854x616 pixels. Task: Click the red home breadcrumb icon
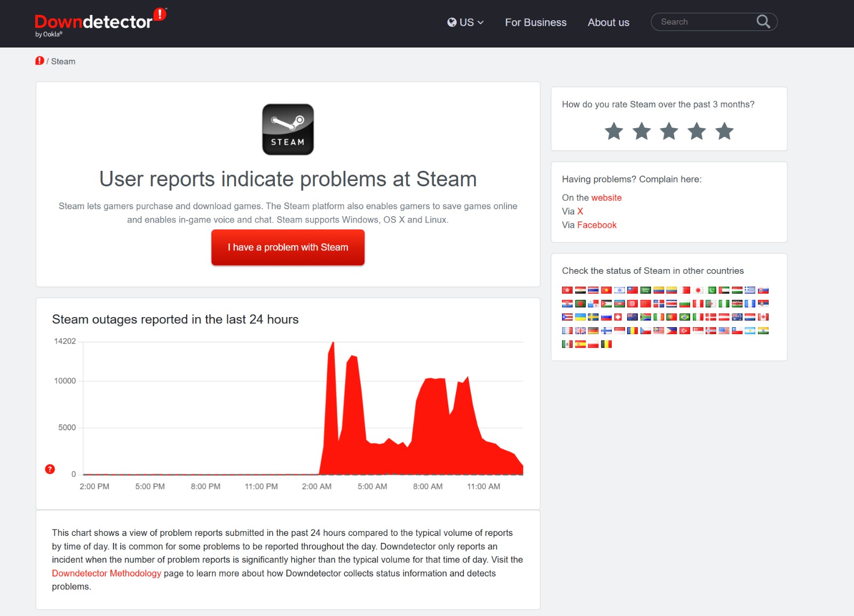[x=39, y=61]
